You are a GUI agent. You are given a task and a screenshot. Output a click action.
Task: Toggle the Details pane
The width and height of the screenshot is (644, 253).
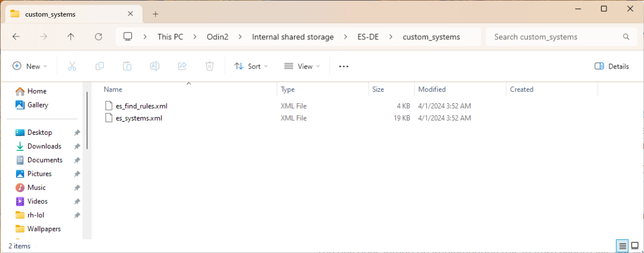click(x=612, y=66)
